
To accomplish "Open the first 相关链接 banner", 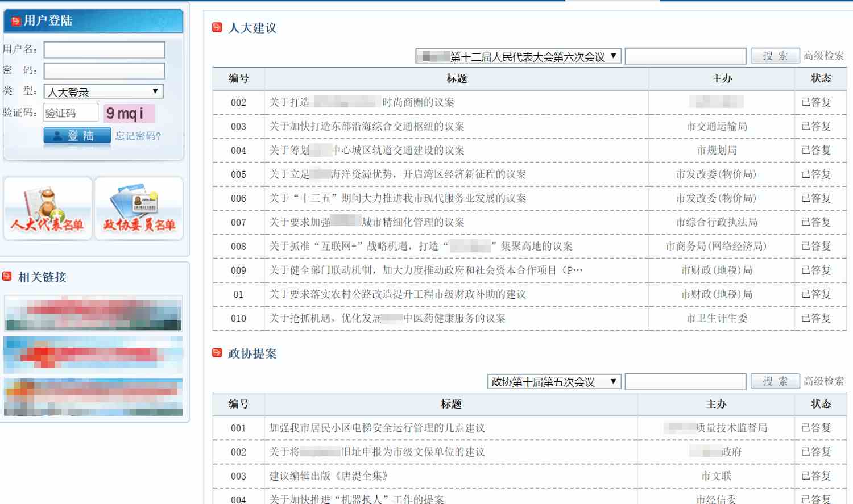I will pos(93,313).
